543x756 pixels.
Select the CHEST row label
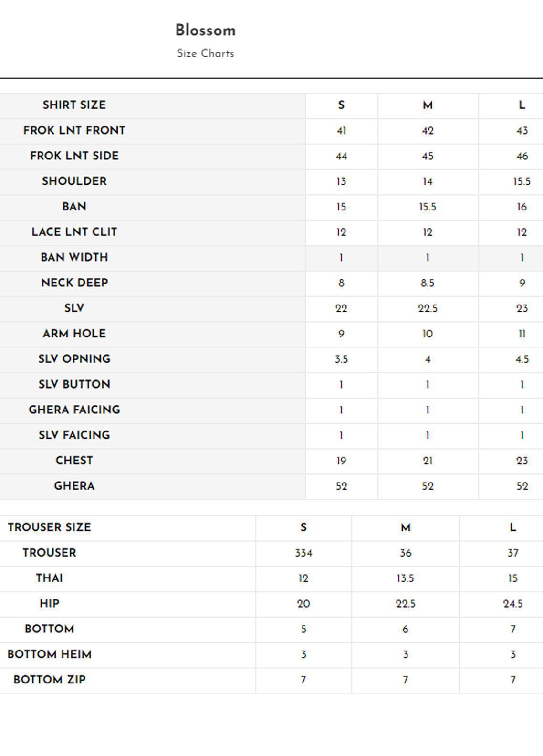(74, 461)
